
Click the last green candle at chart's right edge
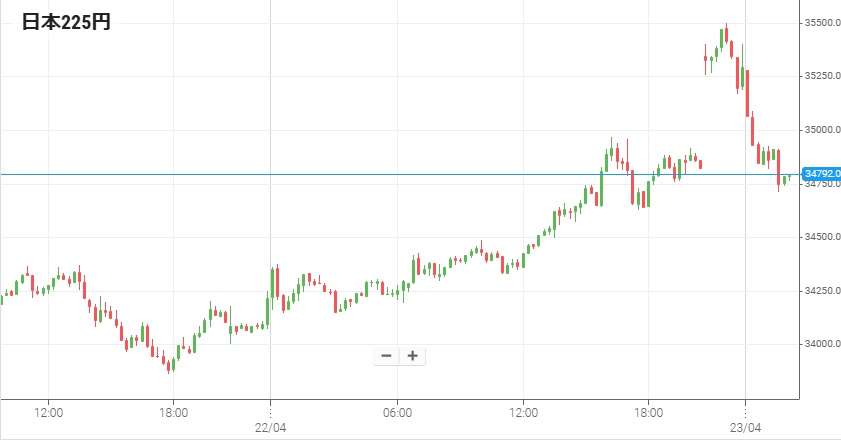[x=788, y=178]
